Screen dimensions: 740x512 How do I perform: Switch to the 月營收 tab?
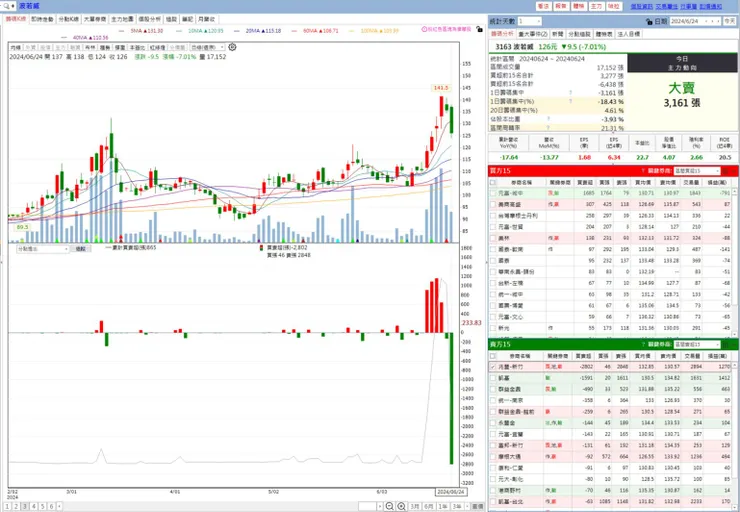[206, 19]
